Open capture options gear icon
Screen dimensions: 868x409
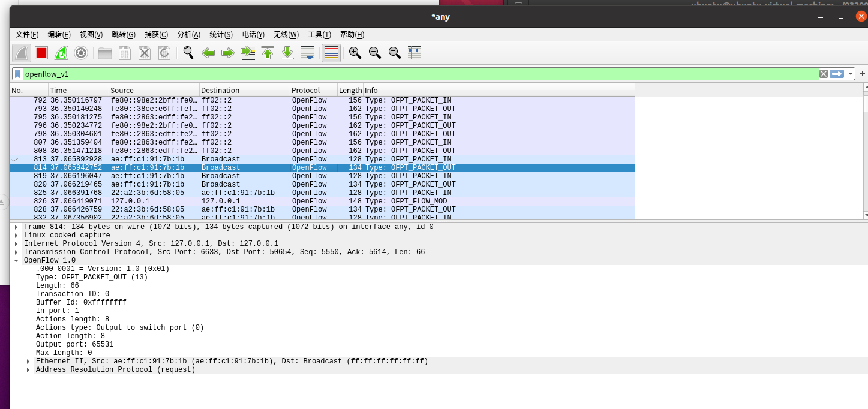pos(81,53)
